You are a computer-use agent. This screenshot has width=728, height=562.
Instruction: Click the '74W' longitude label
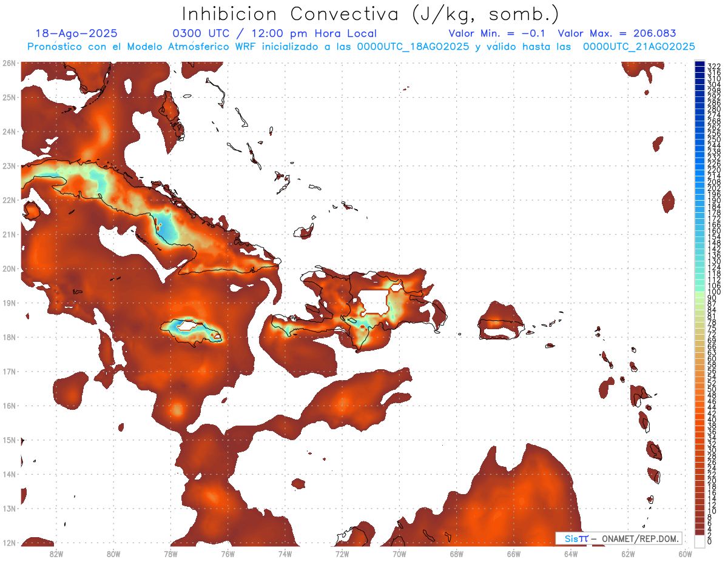285,553
